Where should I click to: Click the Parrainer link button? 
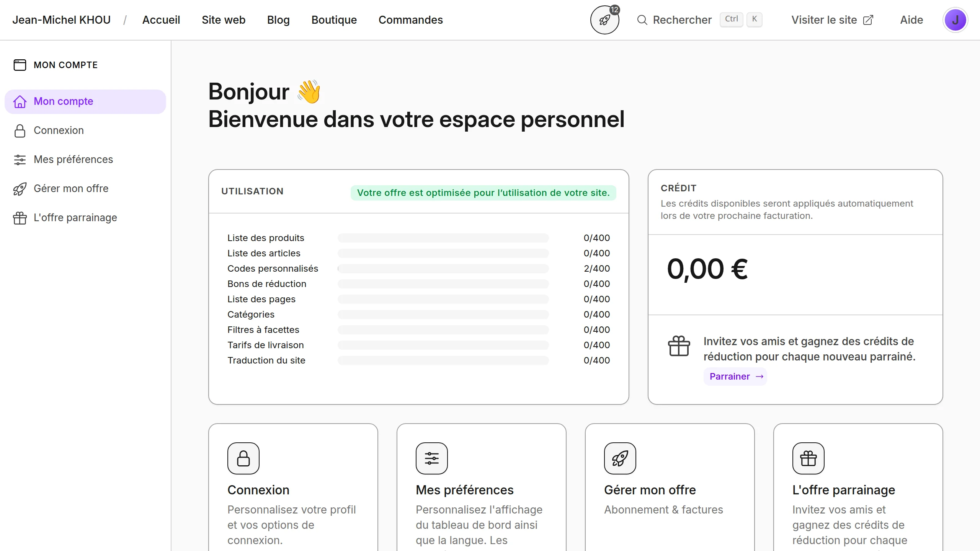tap(735, 377)
